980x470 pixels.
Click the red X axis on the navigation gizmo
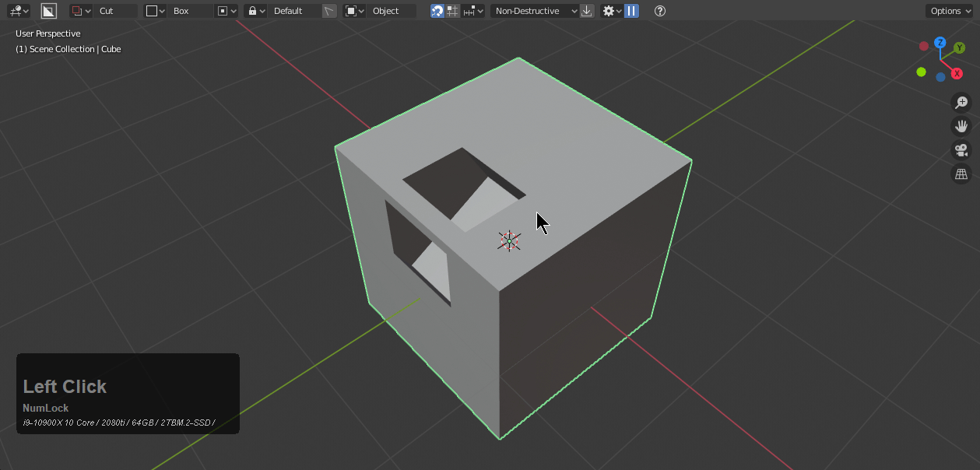coord(957,73)
